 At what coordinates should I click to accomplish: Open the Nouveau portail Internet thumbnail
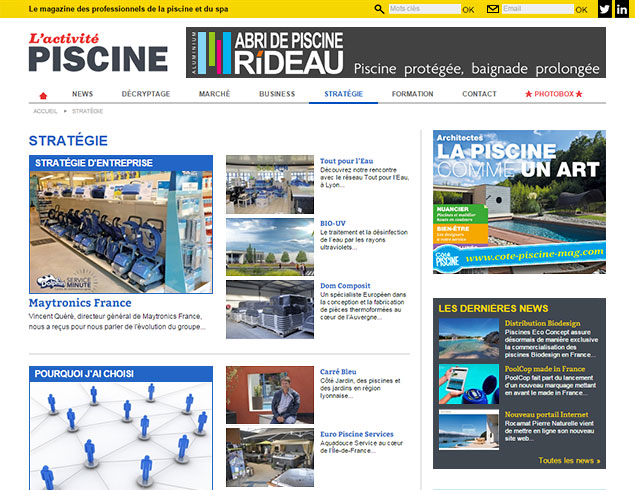coord(469,429)
